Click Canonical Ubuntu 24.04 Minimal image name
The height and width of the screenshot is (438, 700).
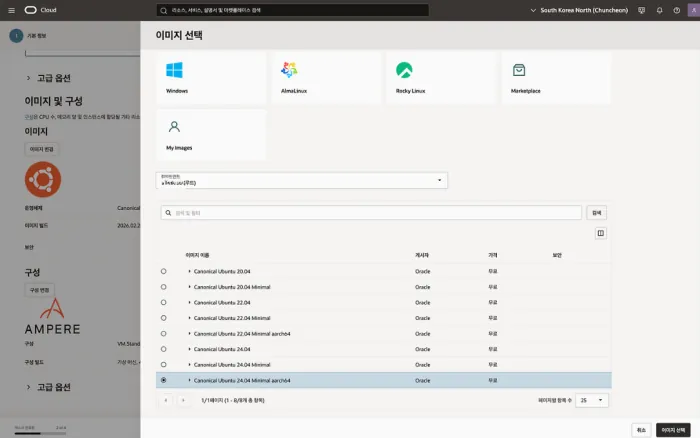[x=232, y=364]
